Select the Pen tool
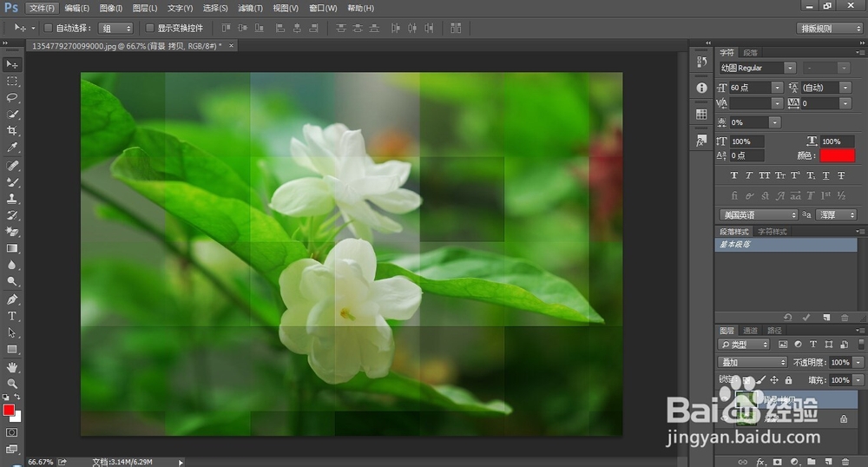This screenshot has height=467, width=868. click(x=11, y=299)
